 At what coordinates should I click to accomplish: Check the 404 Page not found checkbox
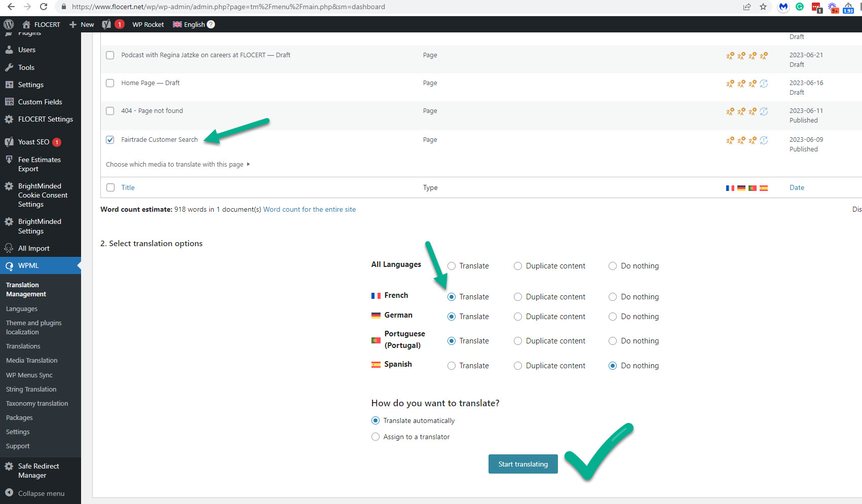click(110, 111)
